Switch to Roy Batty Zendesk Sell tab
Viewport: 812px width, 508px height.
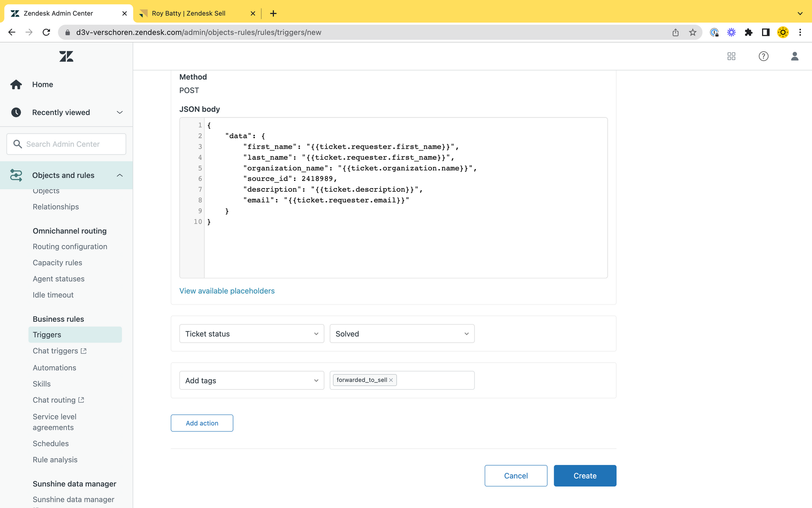189,13
